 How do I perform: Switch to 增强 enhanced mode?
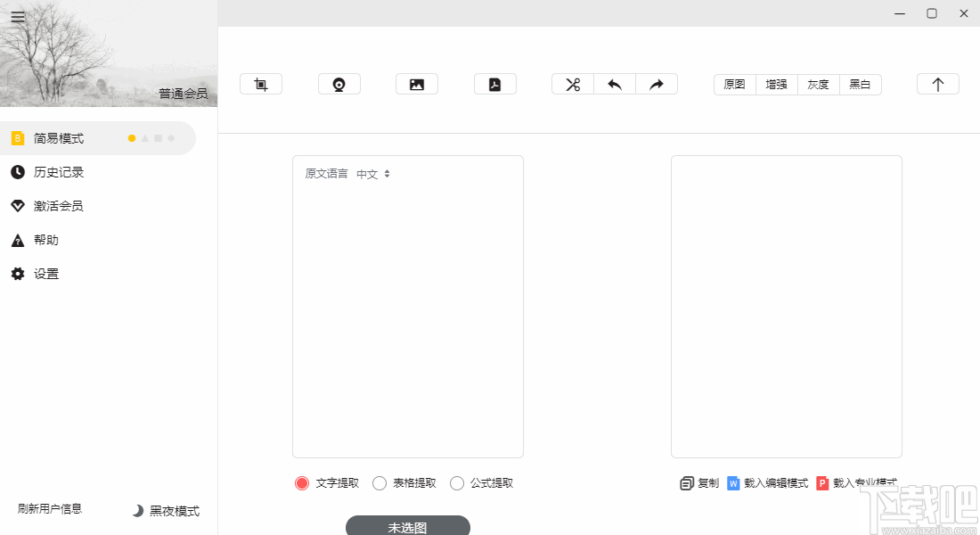click(x=774, y=84)
